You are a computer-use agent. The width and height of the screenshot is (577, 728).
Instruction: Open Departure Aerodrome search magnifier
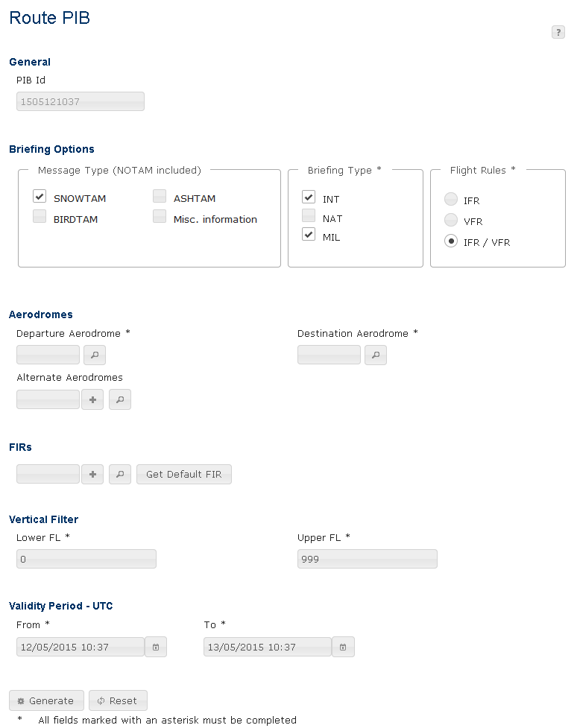94,355
